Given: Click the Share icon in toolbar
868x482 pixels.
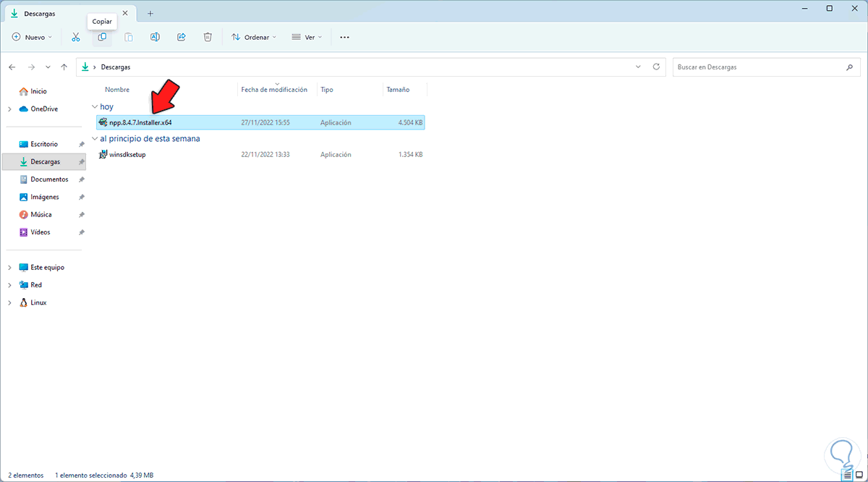Looking at the screenshot, I should coord(182,37).
